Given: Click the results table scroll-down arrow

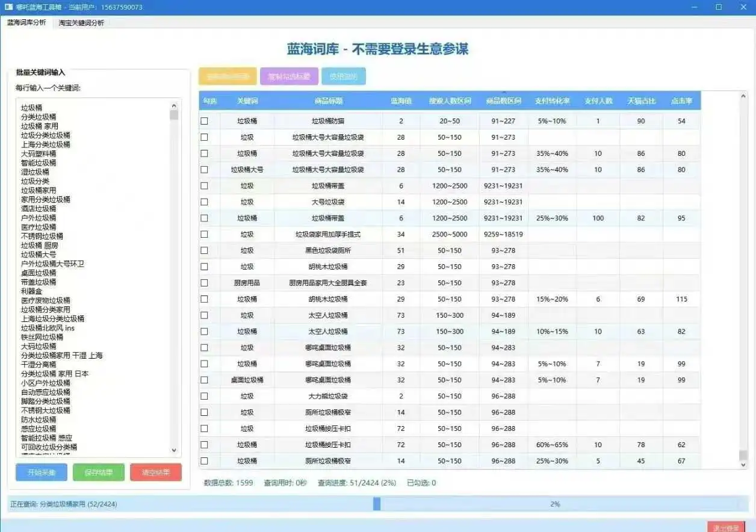Looking at the screenshot, I should (743, 465).
